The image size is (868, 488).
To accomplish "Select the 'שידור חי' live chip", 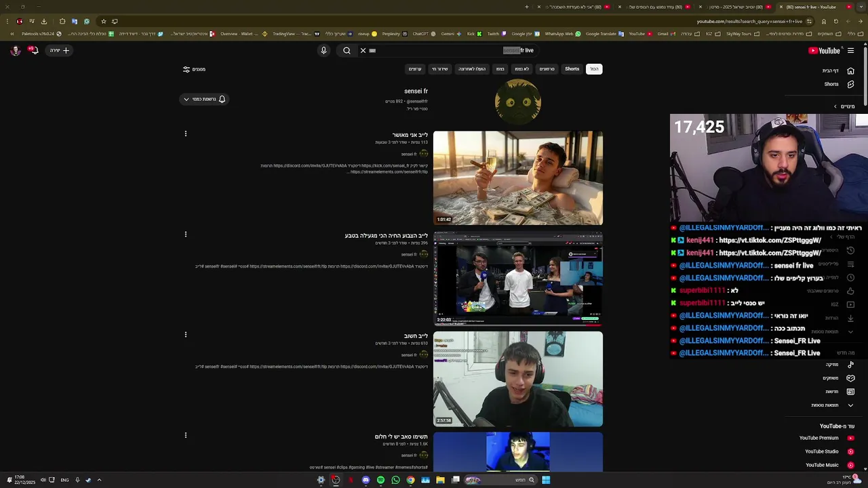I will (x=440, y=69).
